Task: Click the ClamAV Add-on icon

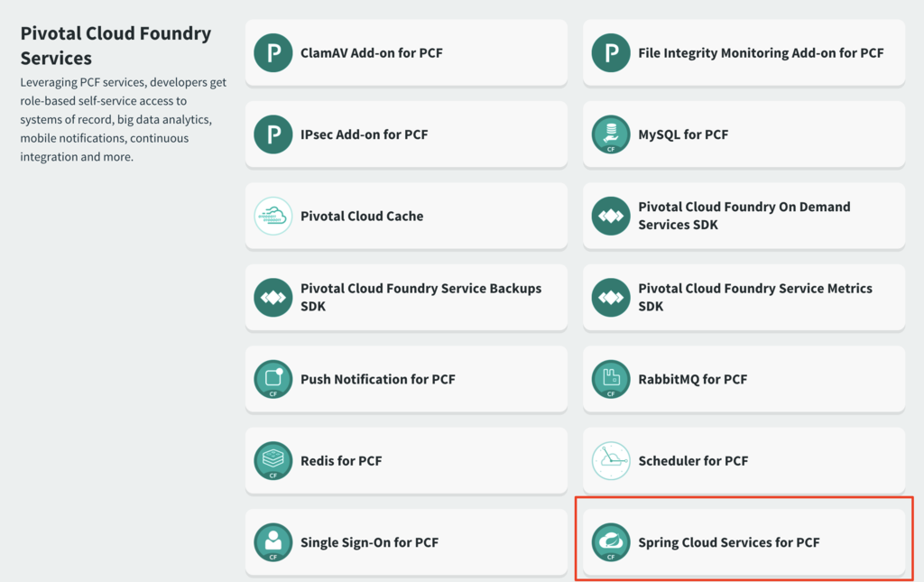Action: pyautogui.click(x=273, y=53)
